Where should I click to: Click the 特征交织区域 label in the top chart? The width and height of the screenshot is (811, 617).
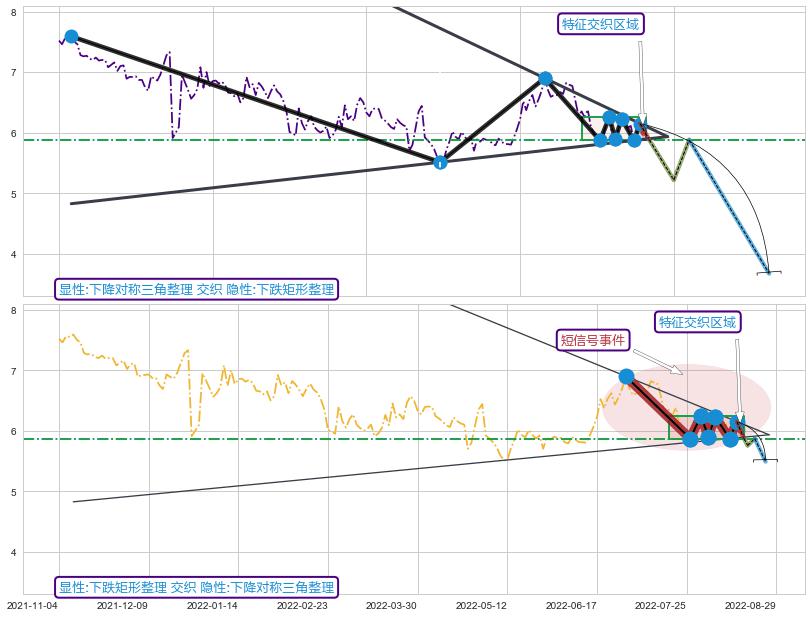[600, 24]
